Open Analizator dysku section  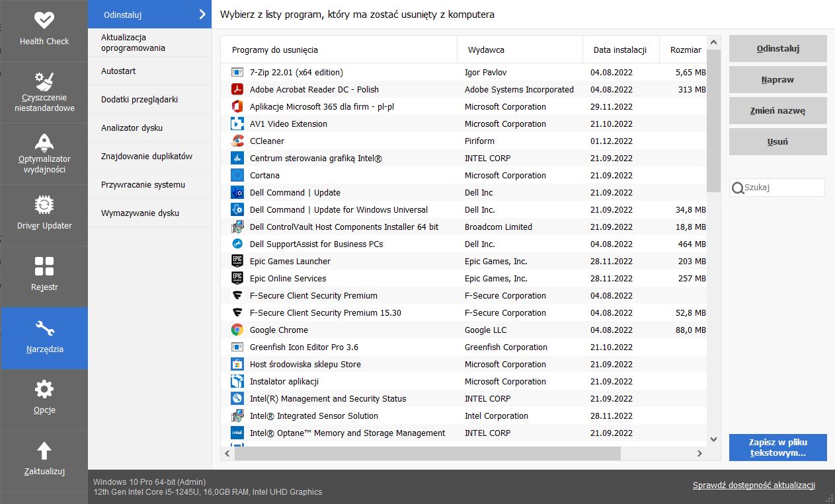pos(150,128)
